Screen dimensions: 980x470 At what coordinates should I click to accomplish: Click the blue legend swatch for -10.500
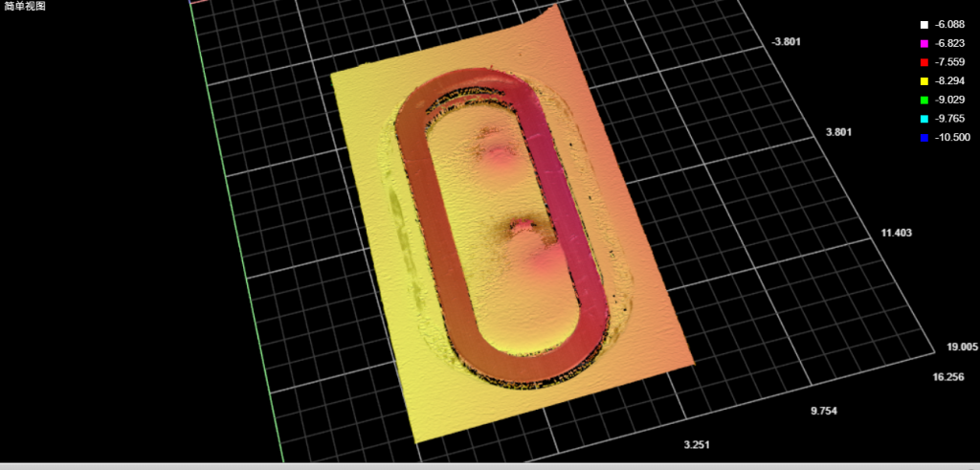[x=924, y=138]
